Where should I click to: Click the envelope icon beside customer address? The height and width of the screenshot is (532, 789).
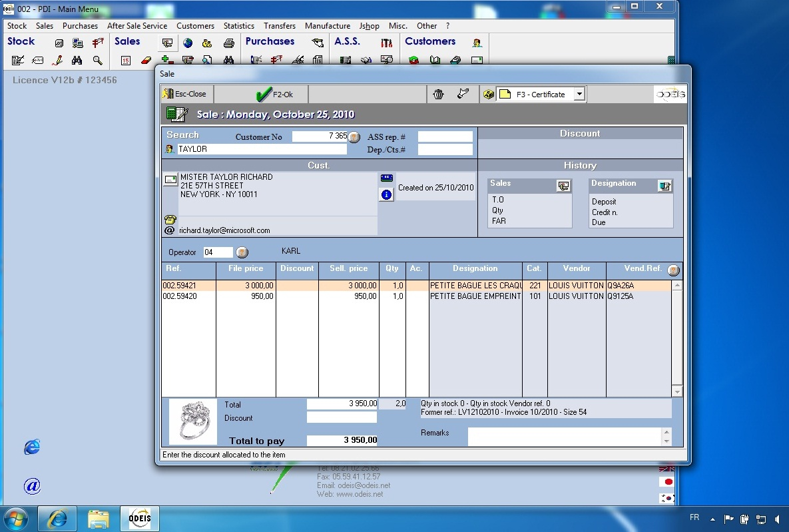(x=170, y=180)
